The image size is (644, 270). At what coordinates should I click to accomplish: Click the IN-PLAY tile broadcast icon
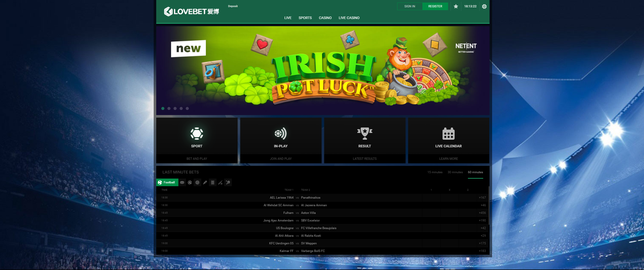pyautogui.click(x=281, y=134)
